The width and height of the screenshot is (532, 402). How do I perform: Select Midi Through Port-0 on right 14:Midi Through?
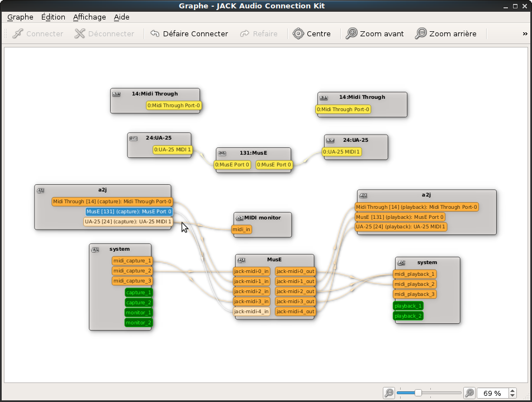(x=343, y=109)
